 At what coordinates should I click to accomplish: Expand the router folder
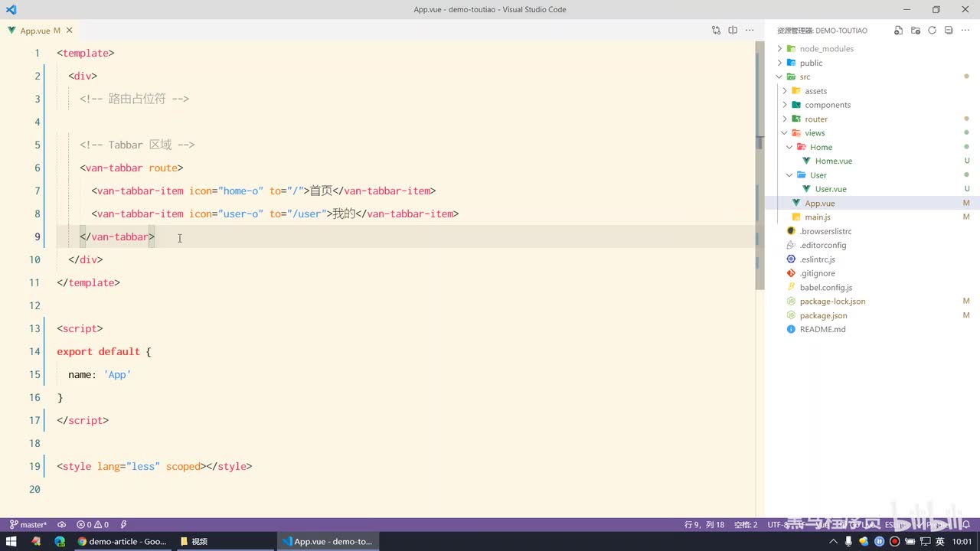[785, 119]
